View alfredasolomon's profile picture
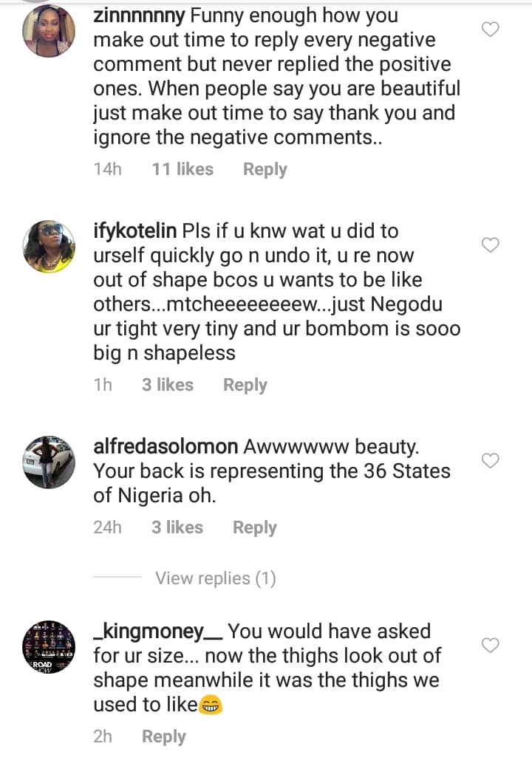This screenshot has width=532, height=766. pyautogui.click(x=49, y=462)
